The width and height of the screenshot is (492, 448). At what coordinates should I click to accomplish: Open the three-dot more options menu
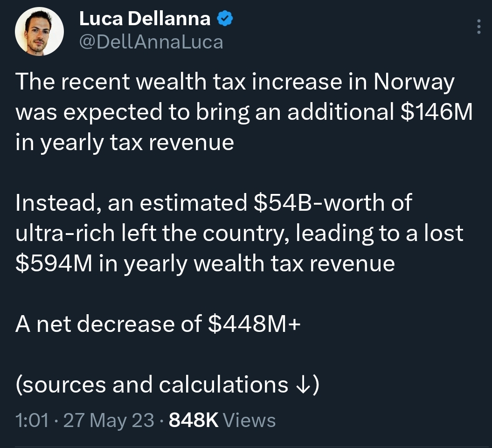[x=478, y=28]
